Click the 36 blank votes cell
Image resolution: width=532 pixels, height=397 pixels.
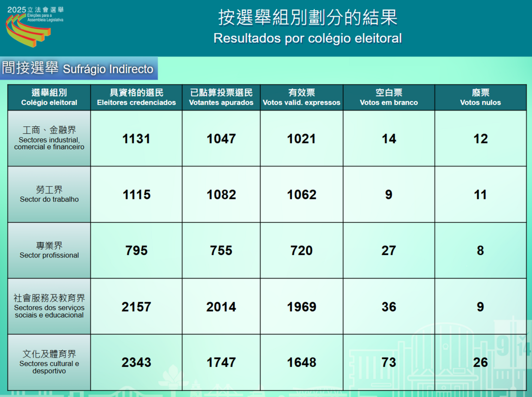coord(389,307)
